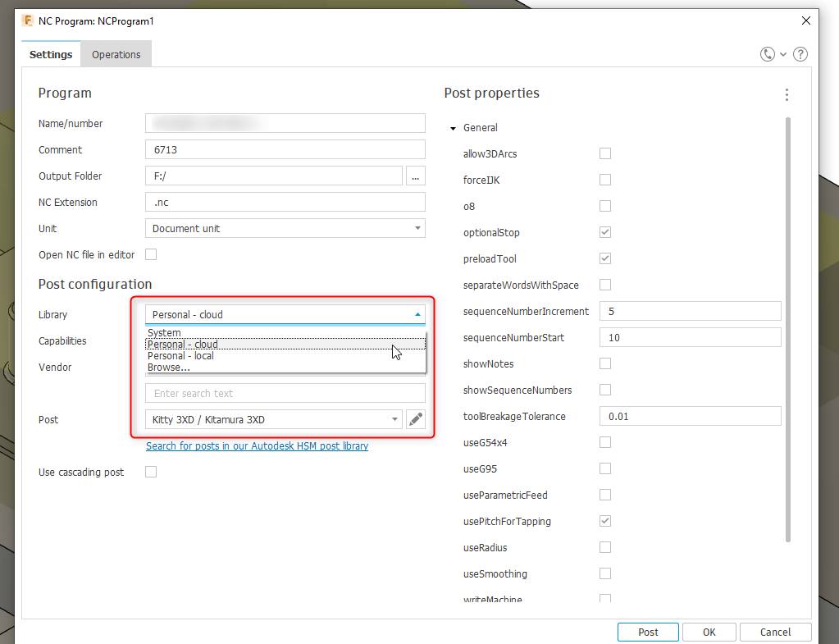Screen dimensions: 839x644
Task: Choose System in Library list
Action: point(285,332)
